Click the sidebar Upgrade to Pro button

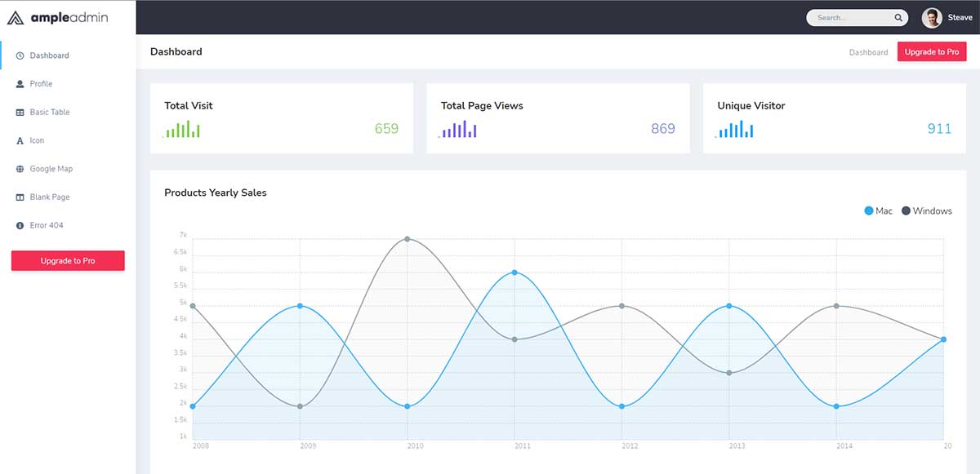[68, 260]
